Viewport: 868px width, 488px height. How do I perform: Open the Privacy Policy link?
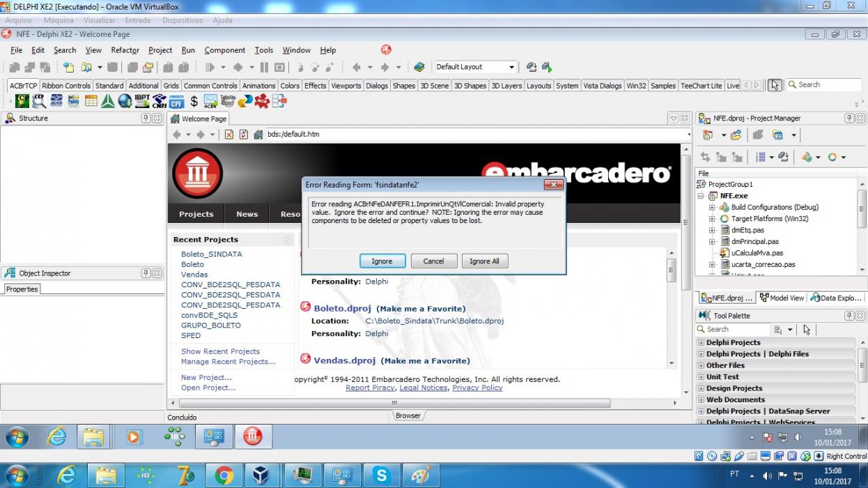coord(477,388)
